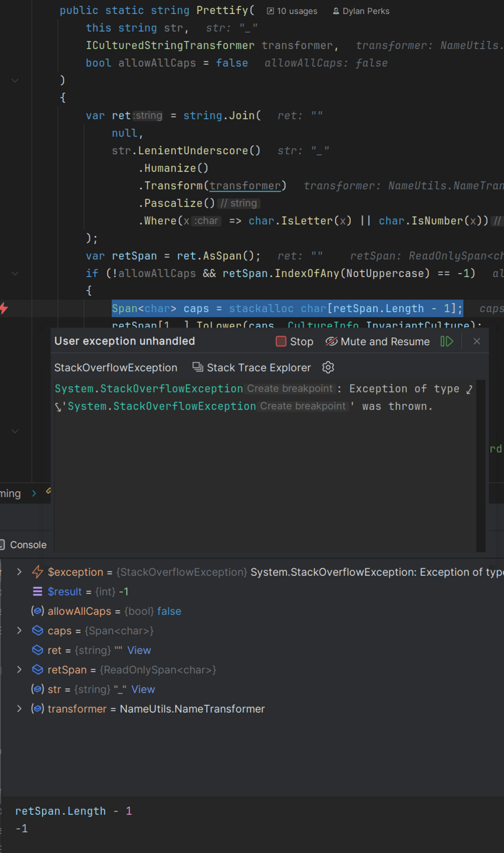Click the transformer parameter icon
The image size is (504, 853).
click(x=38, y=709)
